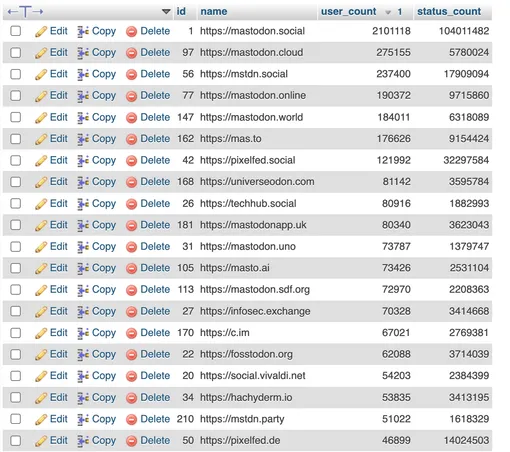
Task: Check the checkbox for mastodon.online row
Action: tap(16, 96)
